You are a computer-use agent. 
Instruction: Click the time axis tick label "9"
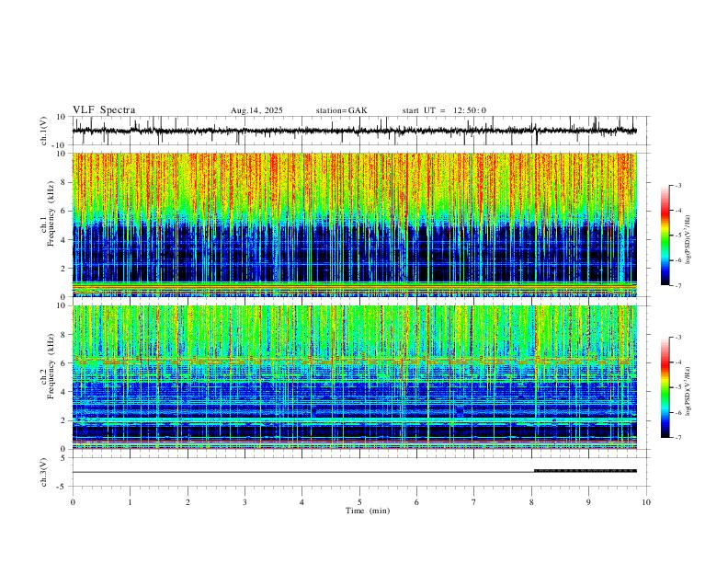click(x=588, y=502)
